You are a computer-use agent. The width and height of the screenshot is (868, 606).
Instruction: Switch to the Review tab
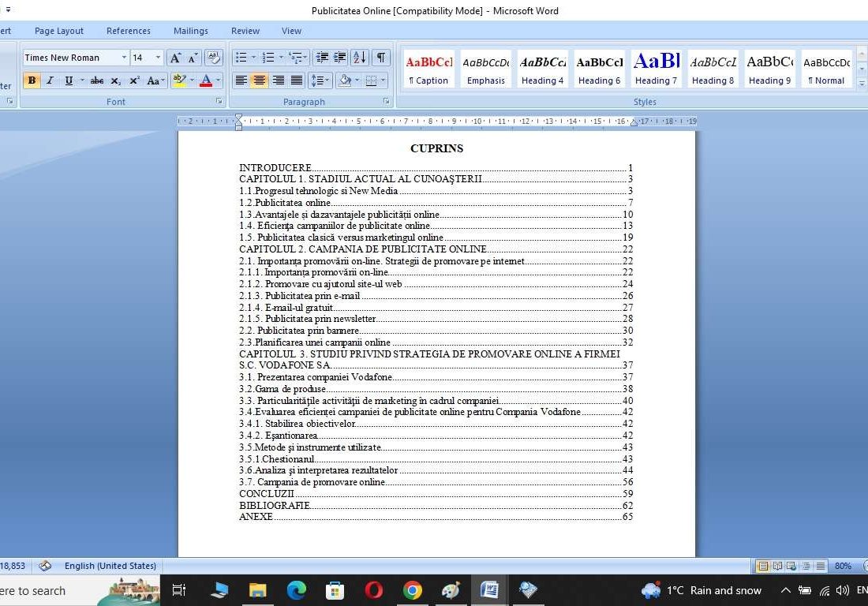[245, 31]
